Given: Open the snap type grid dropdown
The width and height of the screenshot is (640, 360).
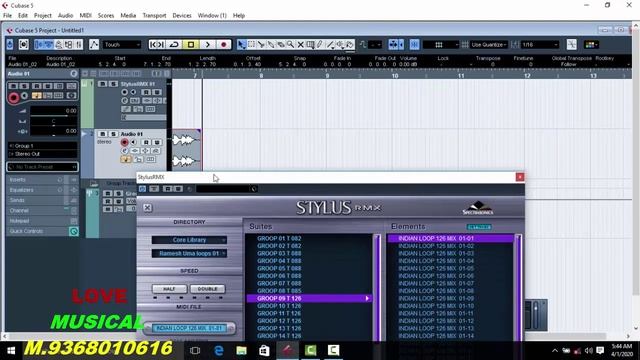Looking at the screenshot, I should (441, 44).
